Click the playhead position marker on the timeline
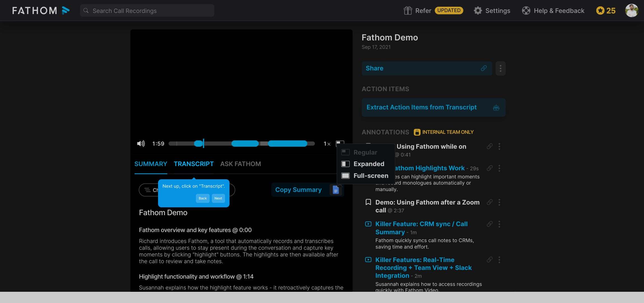644x303 pixels. 203,143
